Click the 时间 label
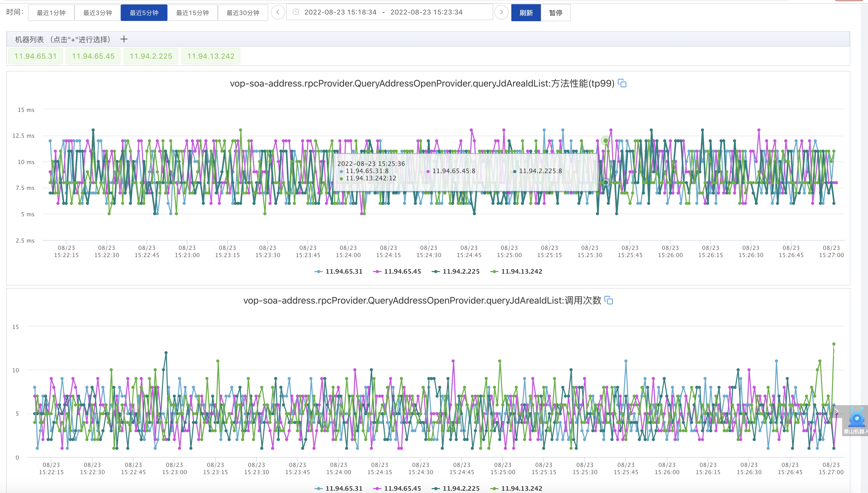Image resolution: width=868 pixels, height=493 pixels. click(15, 12)
